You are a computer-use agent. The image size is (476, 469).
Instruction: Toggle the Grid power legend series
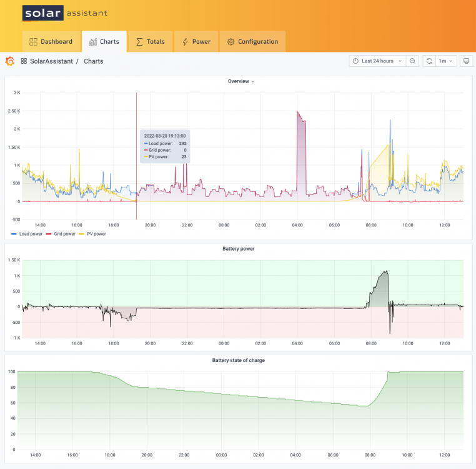pyautogui.click(x=61, y=234)
